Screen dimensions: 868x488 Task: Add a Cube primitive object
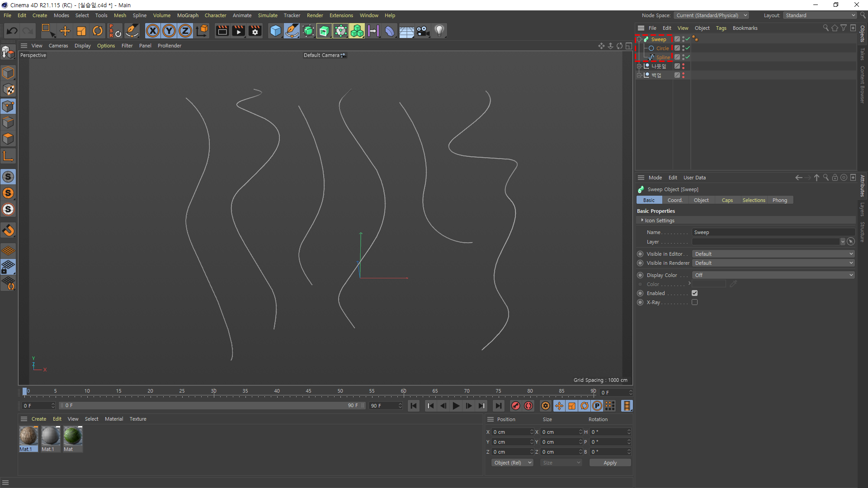coord(275,31)
